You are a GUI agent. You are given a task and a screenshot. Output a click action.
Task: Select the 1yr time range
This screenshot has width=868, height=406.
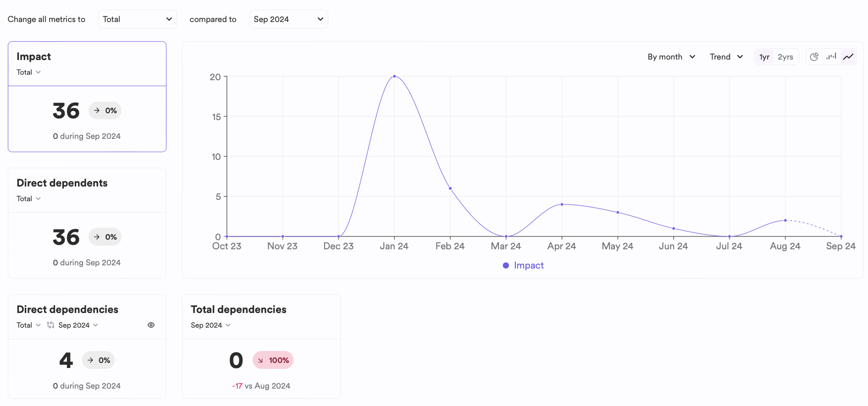[x=764, y=57]
